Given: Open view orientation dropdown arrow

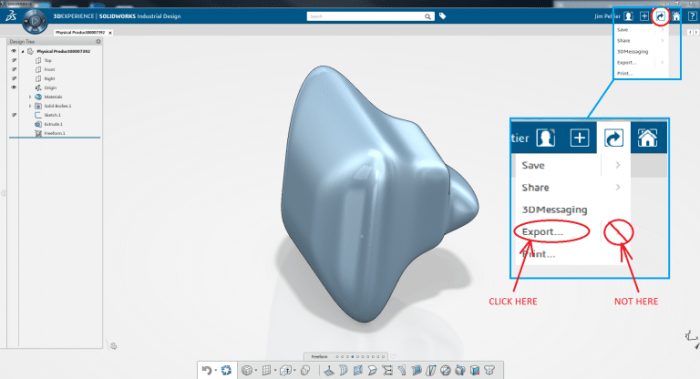Looking at the screenshot, I should click(x=295, y=370).
